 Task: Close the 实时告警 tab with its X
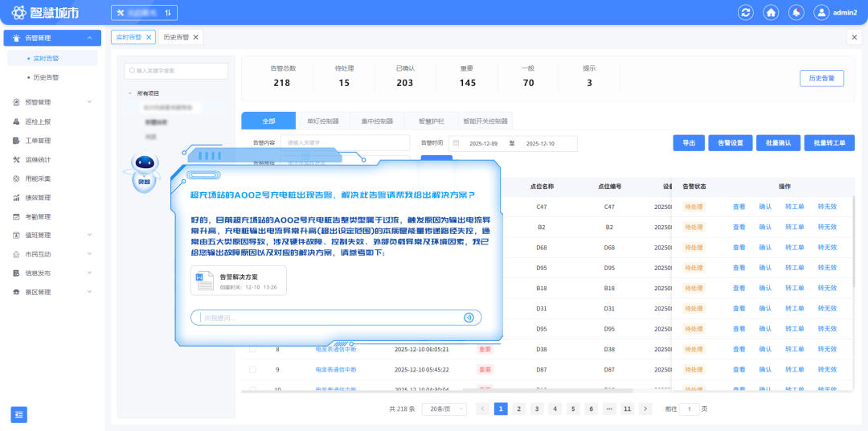149,37
